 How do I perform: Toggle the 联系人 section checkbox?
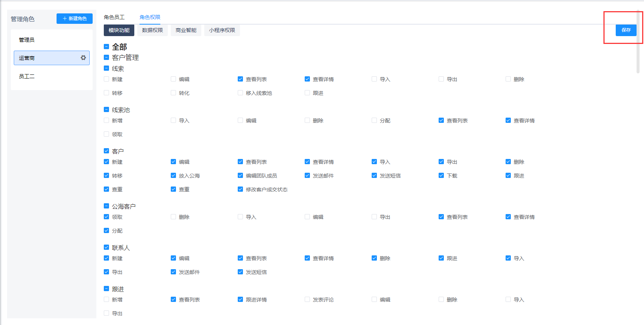coord(106,248)
